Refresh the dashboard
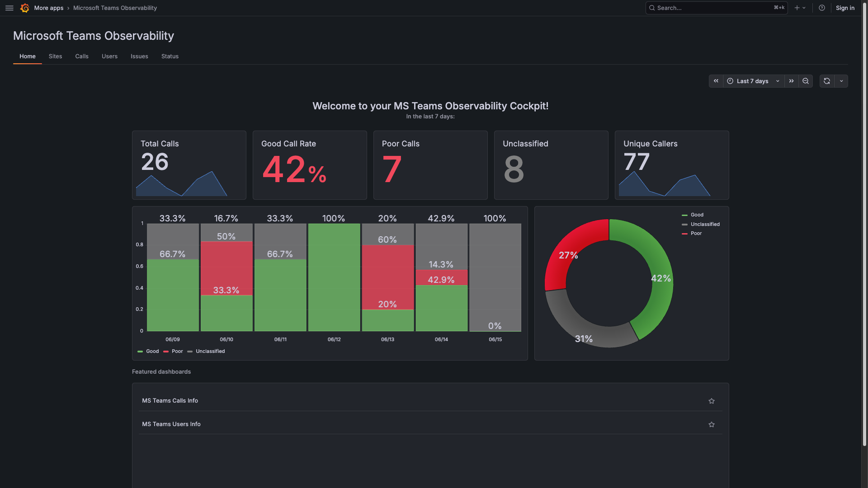The height and width of the screenshot is (488, 868). pyautogui.click(x=827, y=81)
